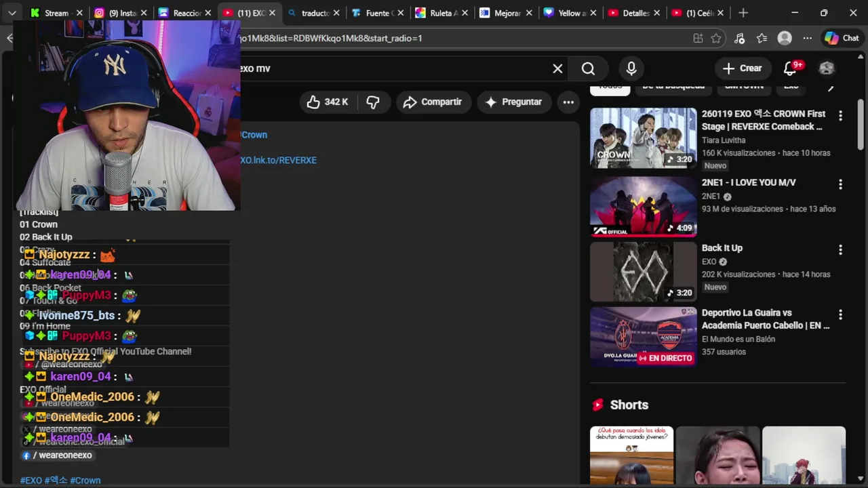Open the Tiara Luvitha channel name
The image size is (868, 488).
pyautogui.click(x=724, y=140)
